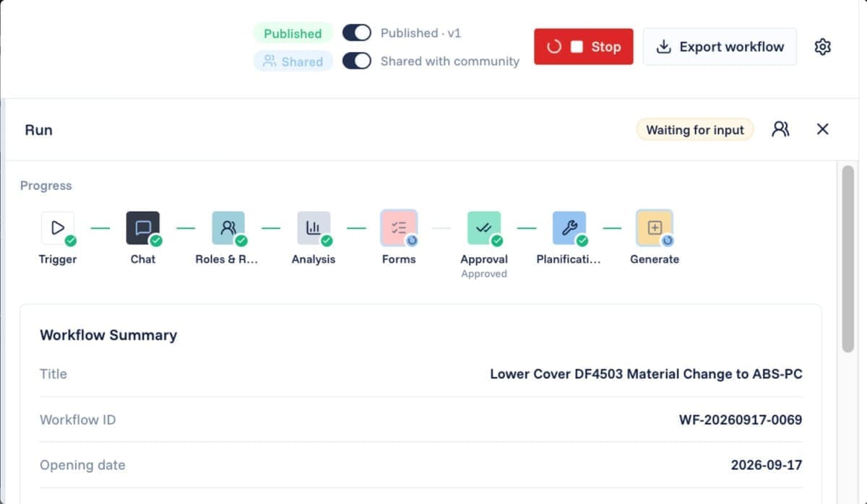
Task: Click the 'Published · v1' label text
Action: pyautogui.click(x=420, y=33)
